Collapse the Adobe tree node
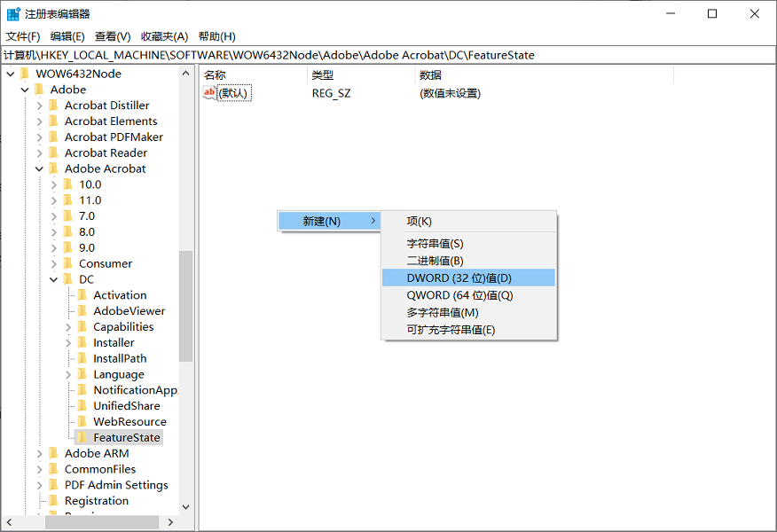Image resolution: width=777 pixels, height=532 pixels. click(25, 90)
